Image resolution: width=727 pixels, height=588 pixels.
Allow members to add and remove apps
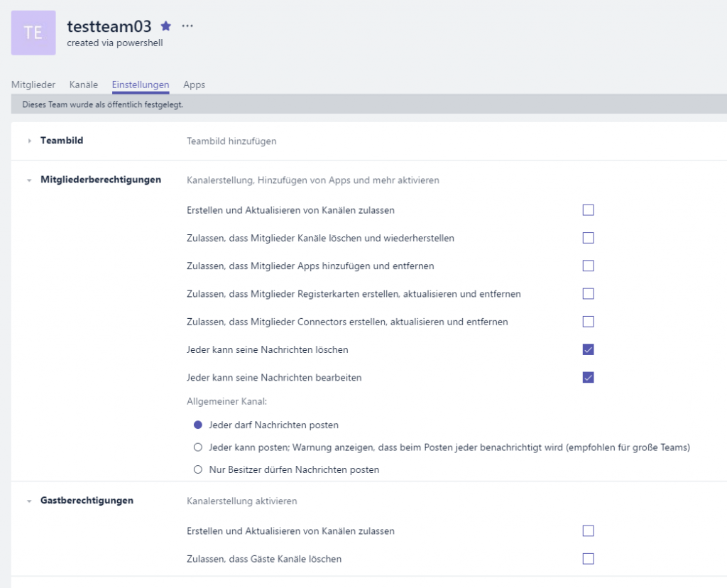(588, 265)
